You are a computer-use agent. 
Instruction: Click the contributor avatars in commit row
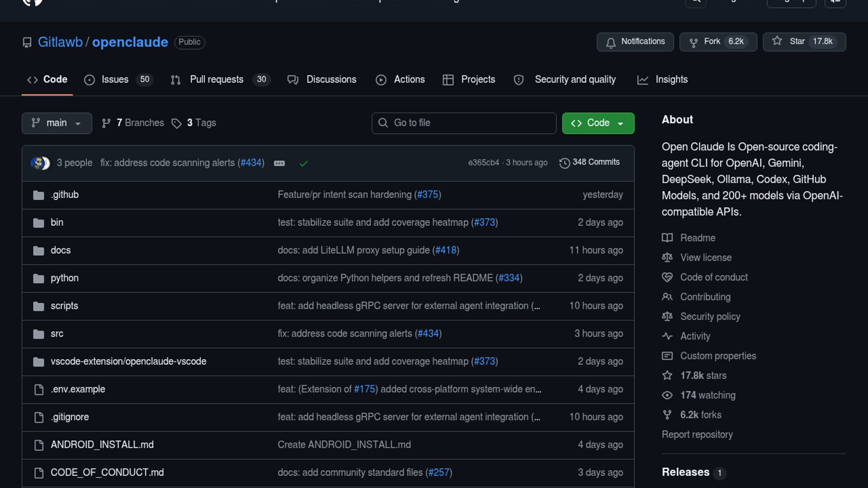pos(40,163)
